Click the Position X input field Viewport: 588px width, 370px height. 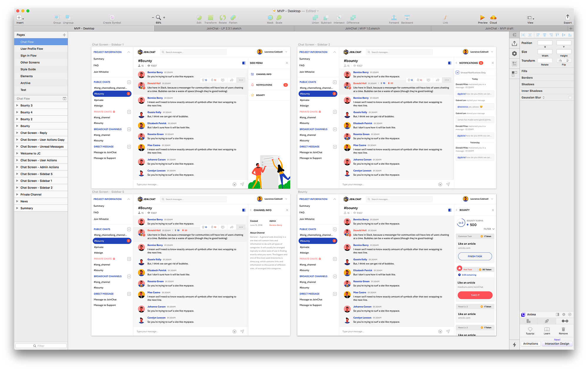pos(545,43)
